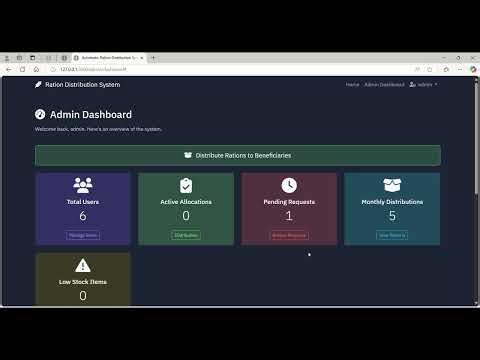Reload the page with the refresh icon
Viewport: 480px width, 360px height.
[23, 69]
